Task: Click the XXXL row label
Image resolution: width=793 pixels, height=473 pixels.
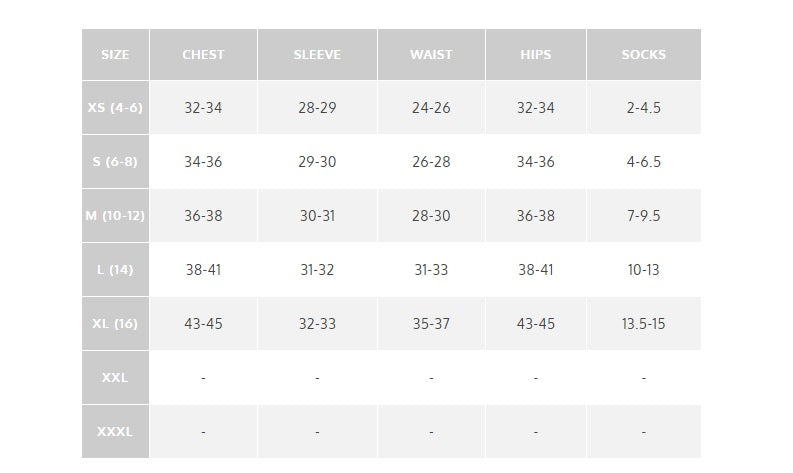Action: point(115,432)
